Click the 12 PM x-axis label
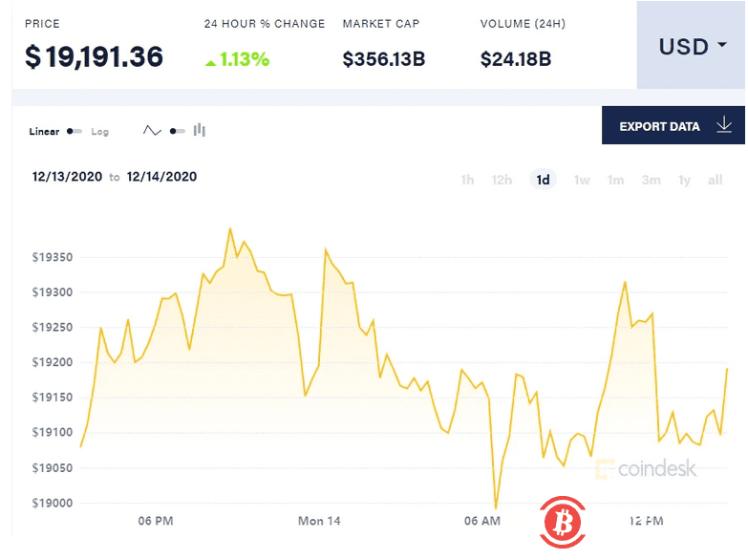 pos(647,521)
